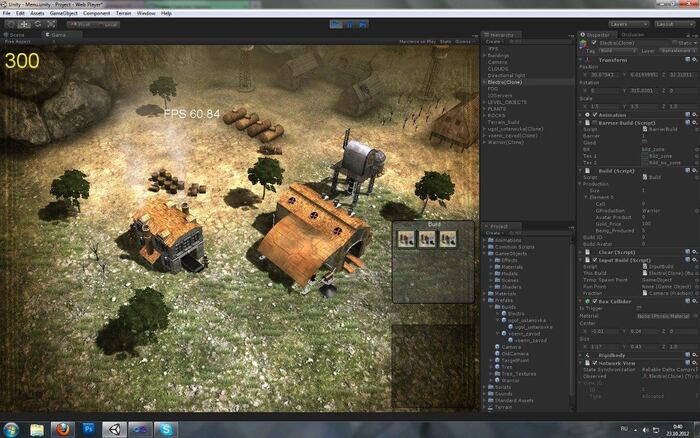The image size is (700, 438).
Task: Open the Box Collider gear menu
Action: (694, 301)
